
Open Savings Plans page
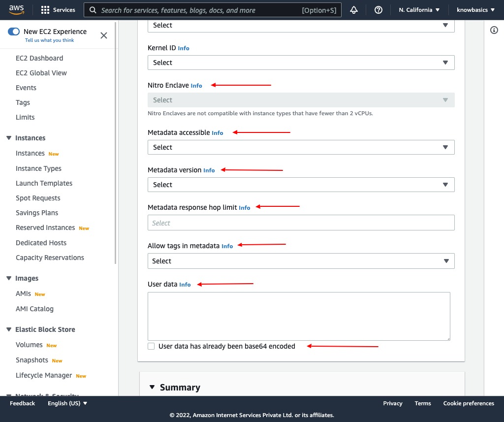click(x=37, y=213)
